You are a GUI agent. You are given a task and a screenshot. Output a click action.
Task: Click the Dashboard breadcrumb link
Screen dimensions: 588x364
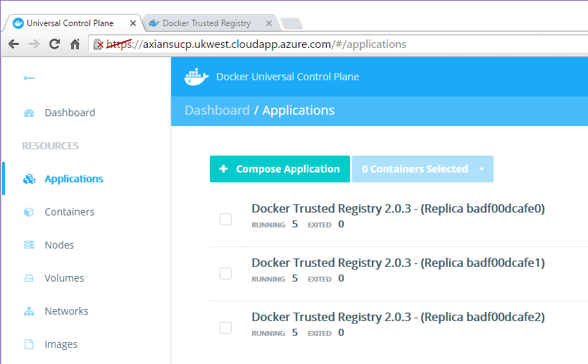(217, 111)
